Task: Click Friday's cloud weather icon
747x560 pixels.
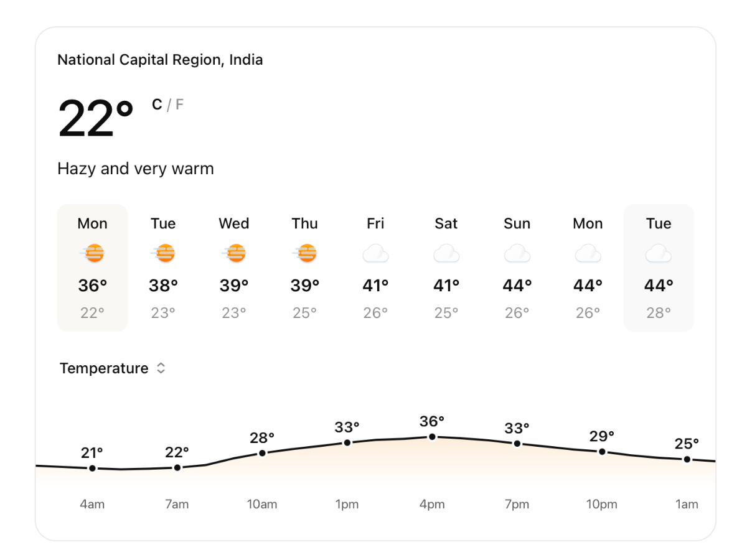Action: [x=375, y=254]
